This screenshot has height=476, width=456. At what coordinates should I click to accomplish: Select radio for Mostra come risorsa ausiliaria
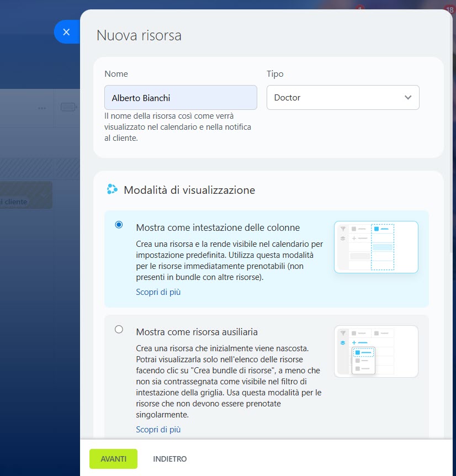click(119, 330)
